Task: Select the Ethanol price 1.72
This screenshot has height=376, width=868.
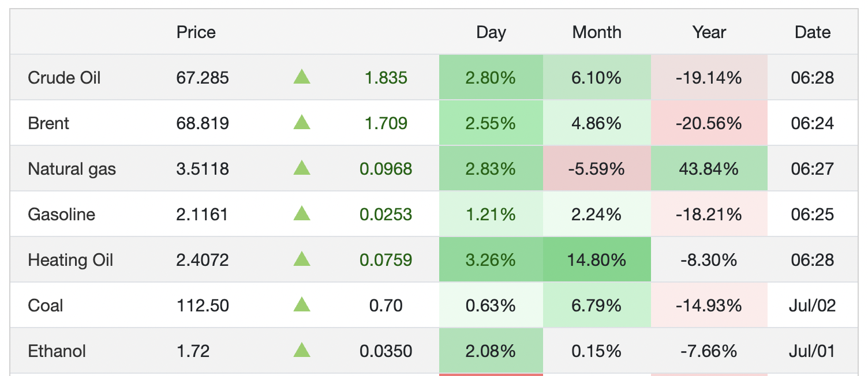Action: 193,351
